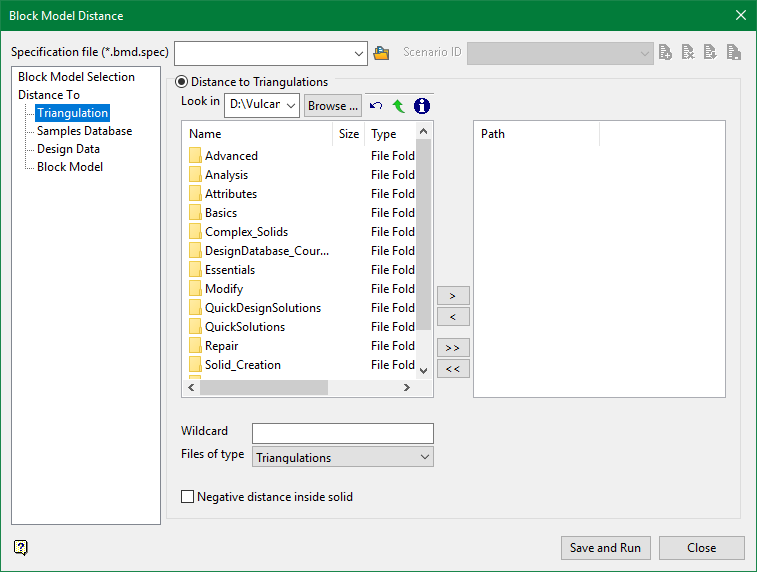The width and height of the screenshot is (757, 572).
Task: Enable Negative distance inside solid checkbox
Action: click(187, 497)
